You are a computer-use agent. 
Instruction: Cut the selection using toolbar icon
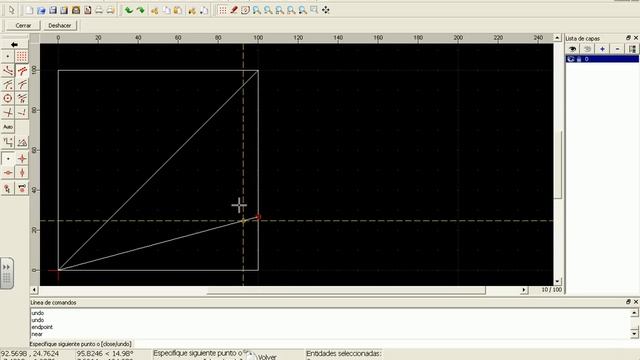(x=155, y=10)
